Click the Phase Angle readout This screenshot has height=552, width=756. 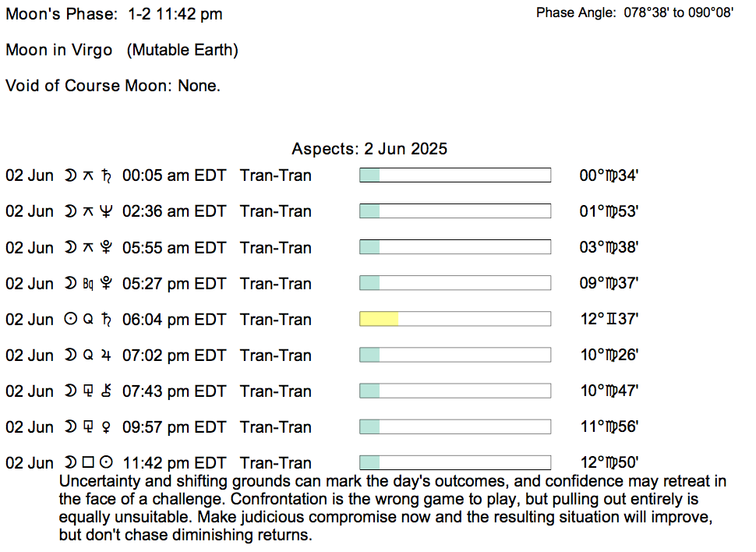(x=634, y=13)
